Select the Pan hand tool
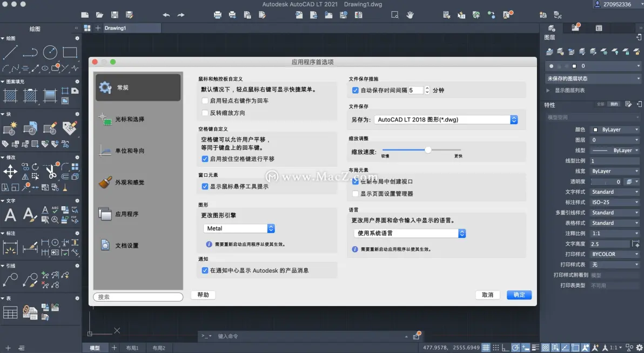This screenshot has width=644, height=353. coord(410,15)
